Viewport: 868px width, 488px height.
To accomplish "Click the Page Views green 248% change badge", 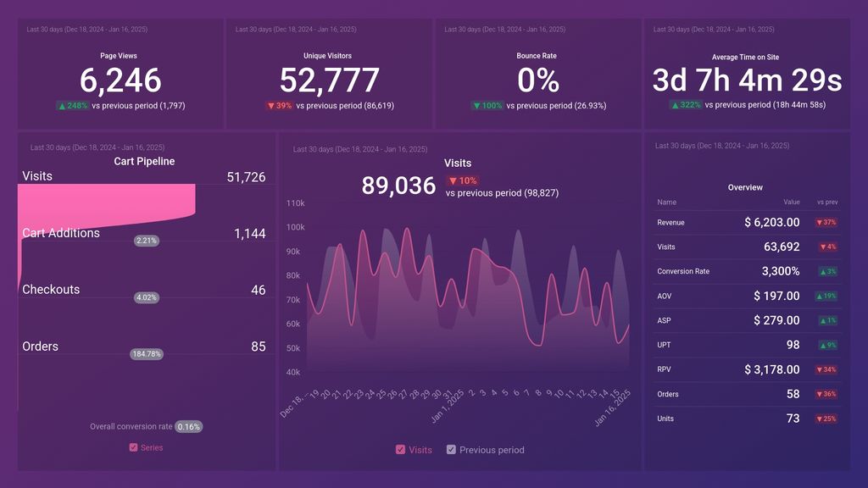I will (x=73, y=106).
